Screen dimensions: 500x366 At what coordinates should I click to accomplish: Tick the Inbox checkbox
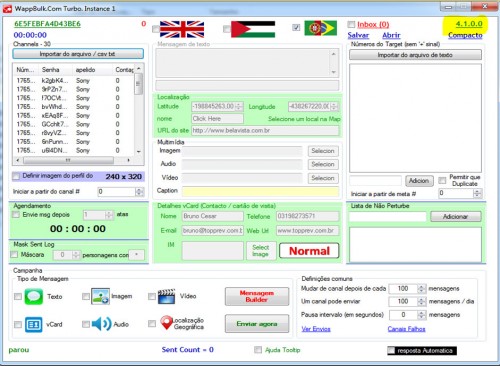point(351,24)
